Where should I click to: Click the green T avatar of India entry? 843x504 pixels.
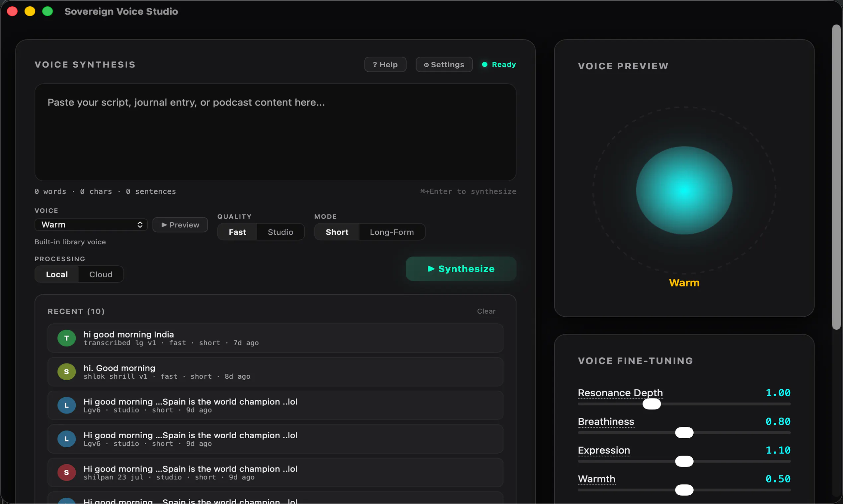coord(66,338)
